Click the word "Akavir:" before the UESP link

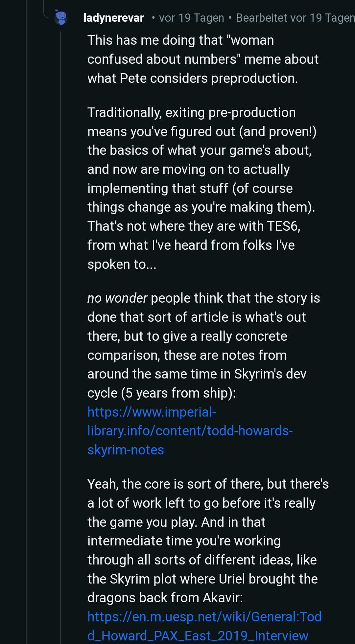coord(223,598)
